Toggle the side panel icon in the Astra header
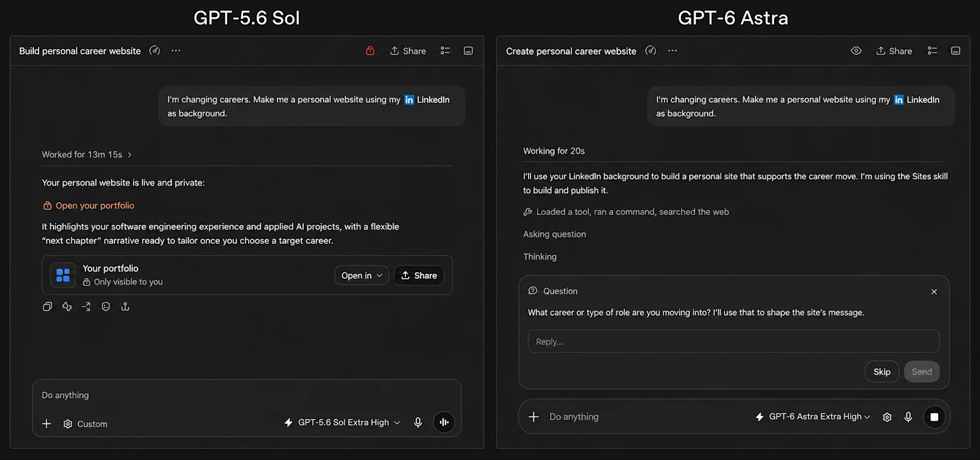This screenshot has width=980, height=460. click(x=956, y=51)
